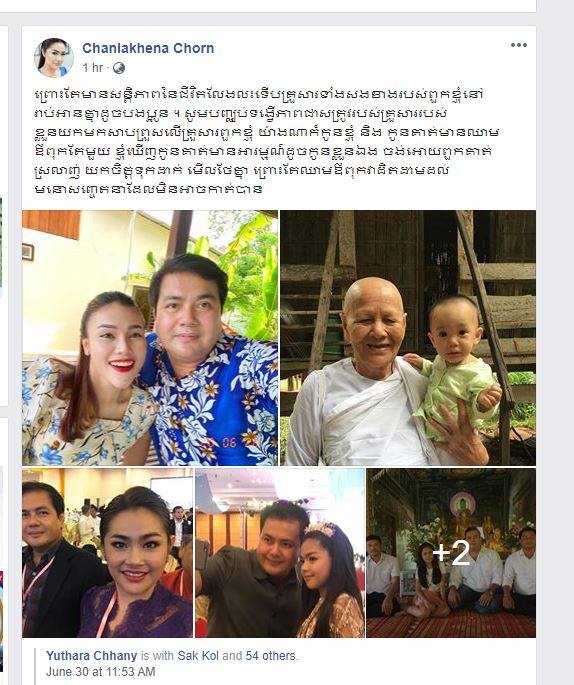Screen dimensions: 574x685
Task: Click the Khmer post caption text
Action: tap(266, 141)
